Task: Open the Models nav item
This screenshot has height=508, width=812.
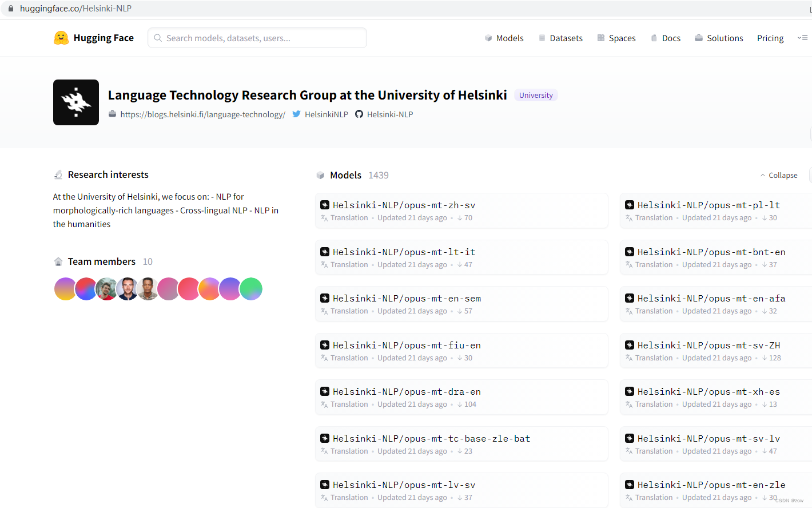Action: pos(504,38)
